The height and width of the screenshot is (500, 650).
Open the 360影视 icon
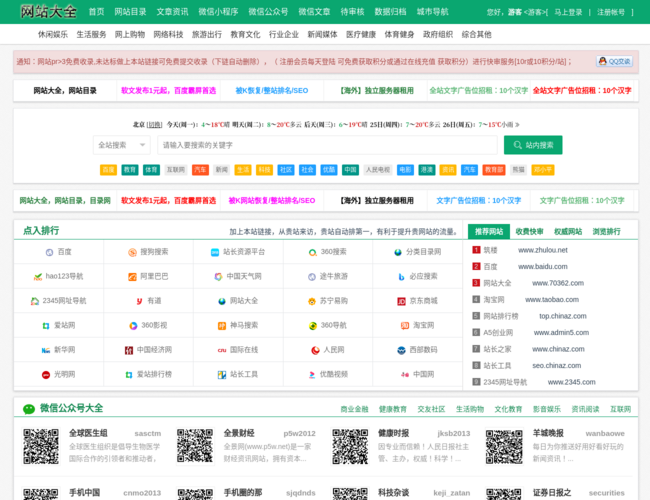133,325
